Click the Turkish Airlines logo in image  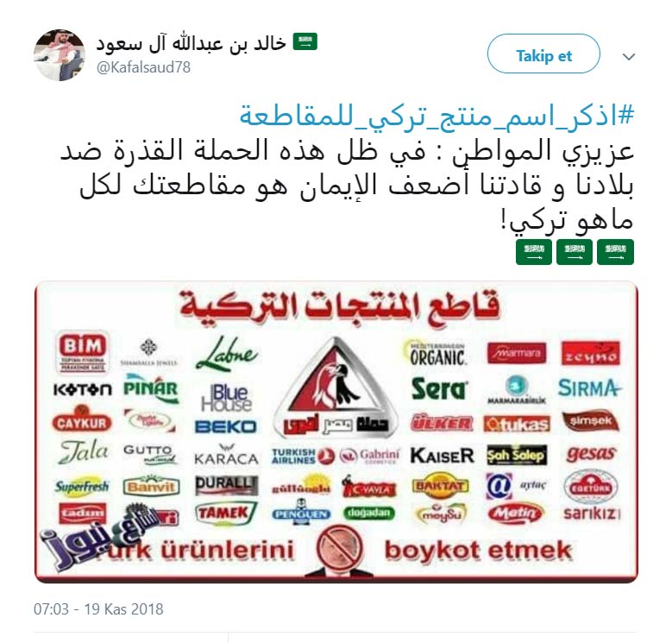click(303, 456)
